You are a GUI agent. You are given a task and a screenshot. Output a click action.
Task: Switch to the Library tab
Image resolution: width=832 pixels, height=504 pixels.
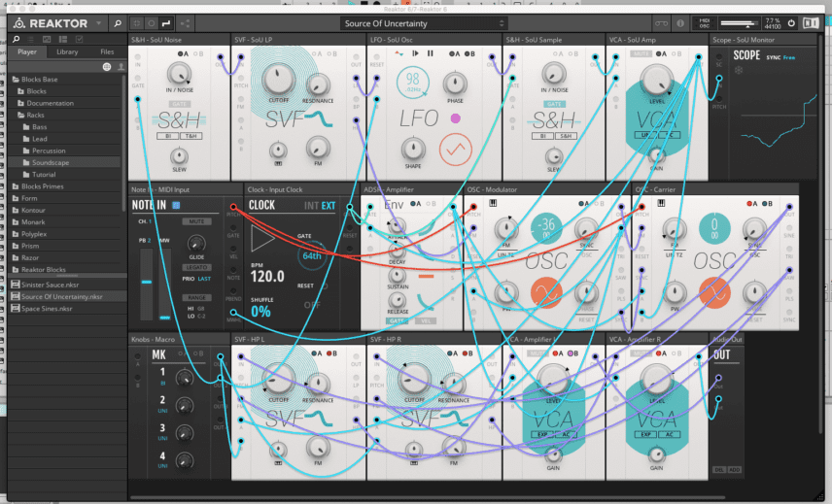click(x=67, y=51)
